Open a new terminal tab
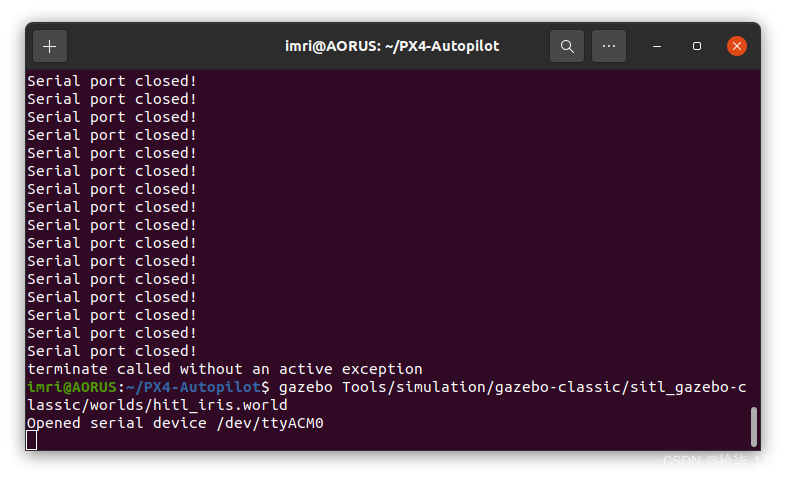 coord(50,46)
